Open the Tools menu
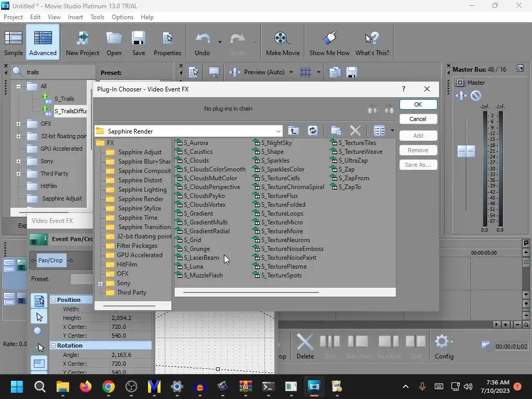The width and height of the screenshot is (532, 399). 97,17
